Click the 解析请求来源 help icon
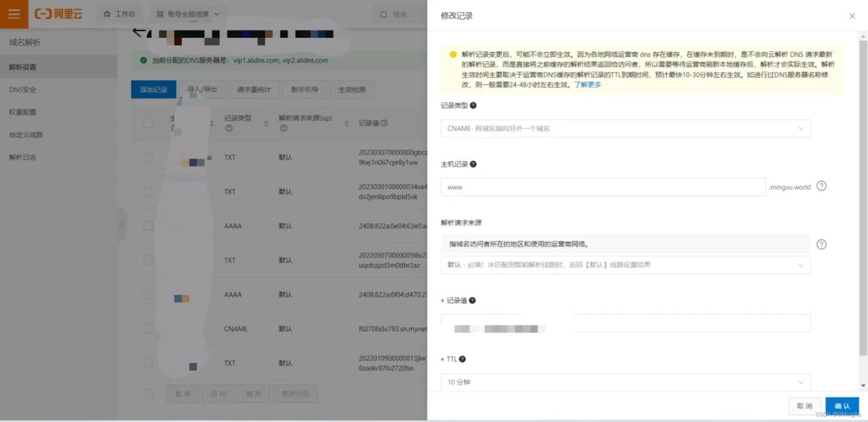The height and width of the screenshot is (422, 868). pyautogui.click(x=821, y=245)
